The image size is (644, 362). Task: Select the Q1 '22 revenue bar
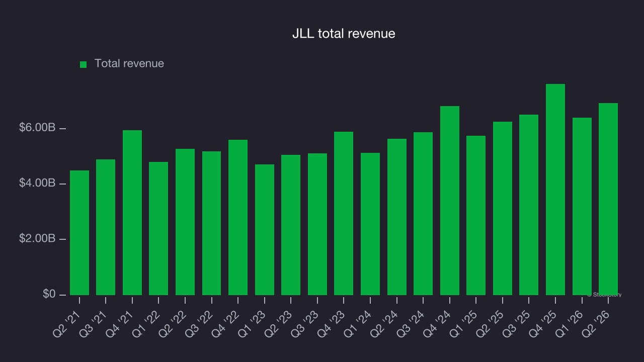pyautogui.click(x=158, y=228)
